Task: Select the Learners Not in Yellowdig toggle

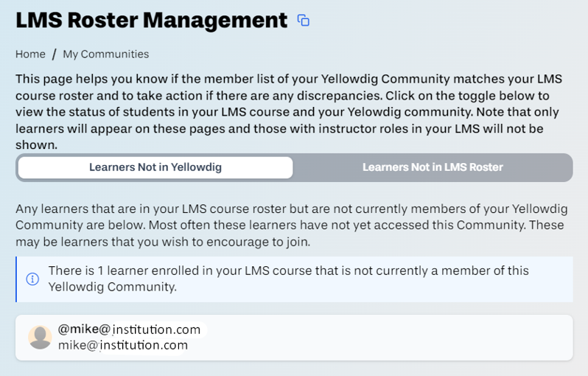Action: [x=155, y=167]
